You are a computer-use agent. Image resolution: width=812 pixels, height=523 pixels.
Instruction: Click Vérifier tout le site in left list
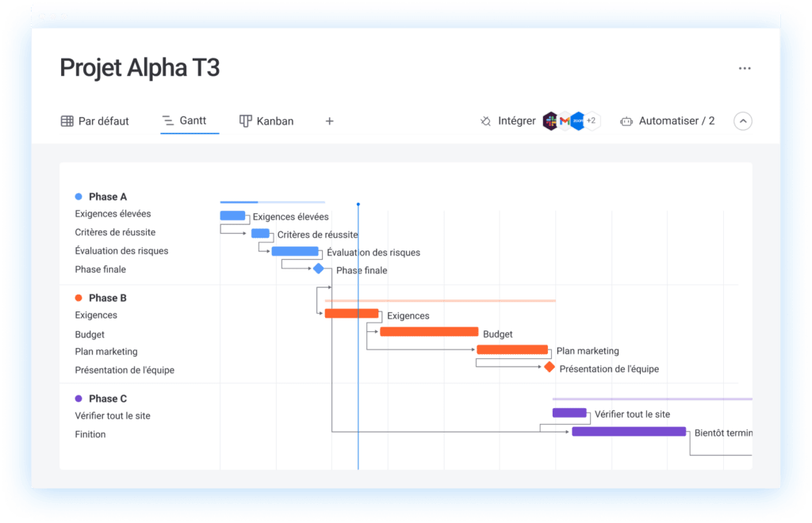tap(113, 416)
